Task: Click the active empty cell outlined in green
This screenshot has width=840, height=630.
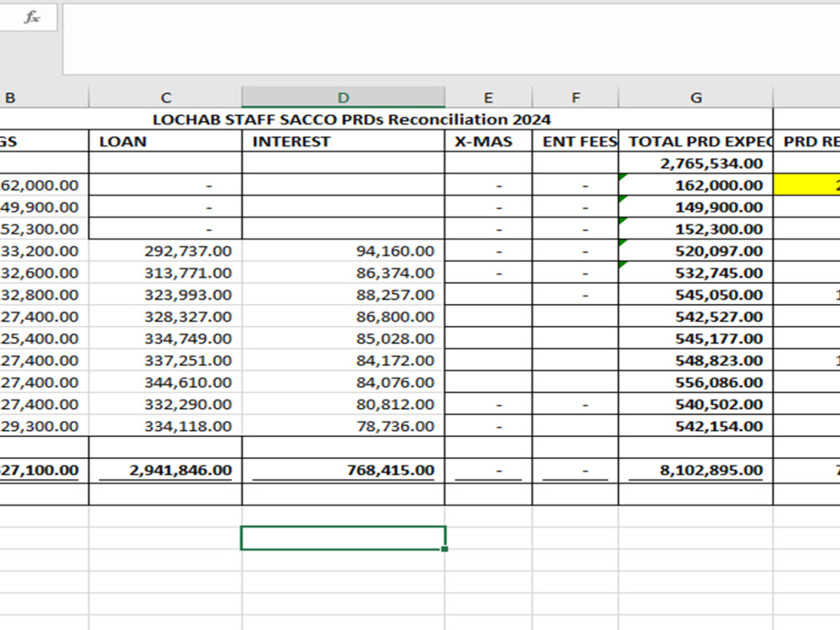Action: pyautogui.click(x=344, y=538)
